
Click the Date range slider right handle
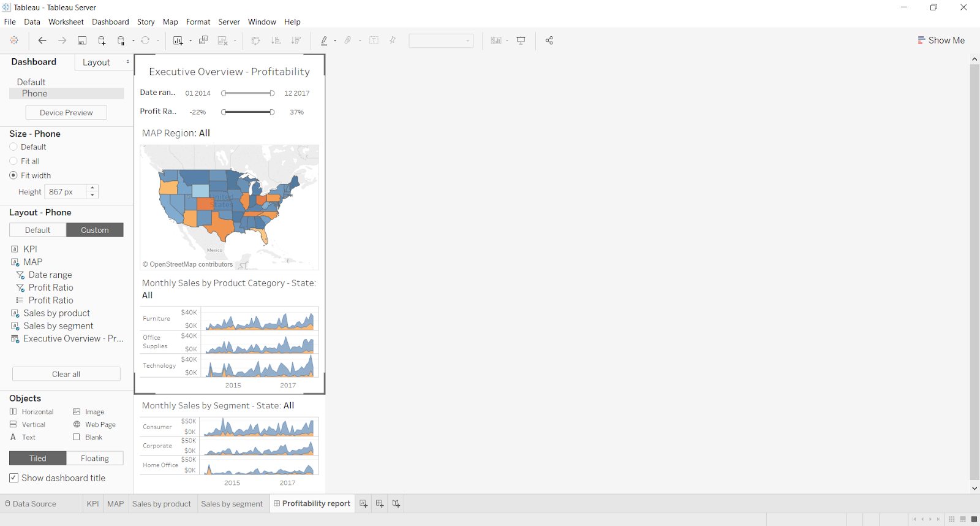[x=272, y=93]
